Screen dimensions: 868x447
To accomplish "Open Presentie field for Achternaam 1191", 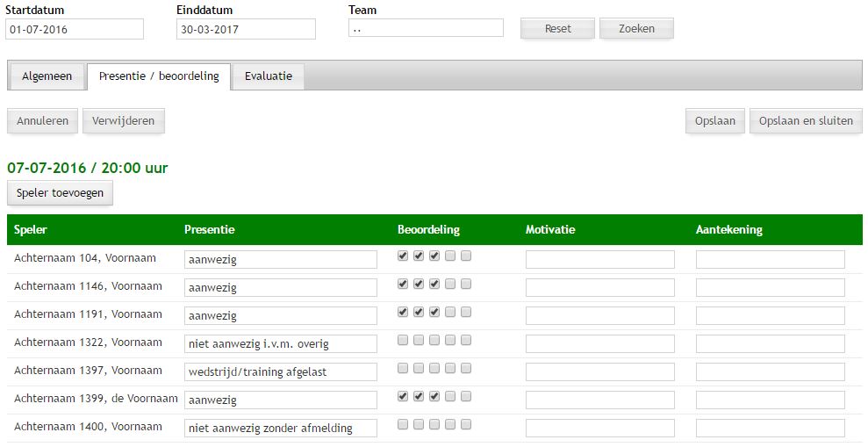I will (x=281, y=316).
